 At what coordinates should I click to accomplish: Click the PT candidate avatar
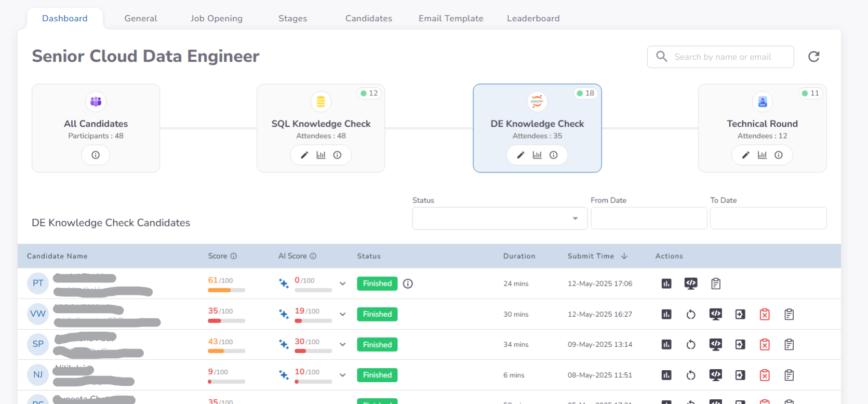tap(38, 284)
